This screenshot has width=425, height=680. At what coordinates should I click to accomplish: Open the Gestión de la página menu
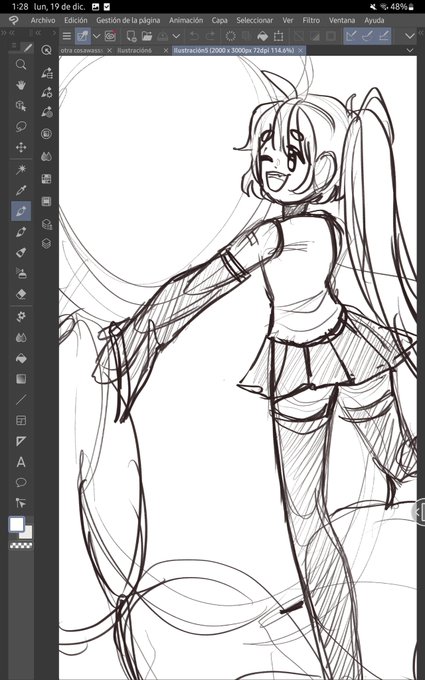point(128,20)
